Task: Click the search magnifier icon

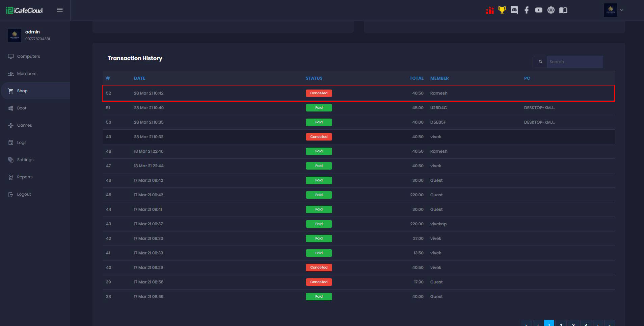Action: (x=540, y=62)
